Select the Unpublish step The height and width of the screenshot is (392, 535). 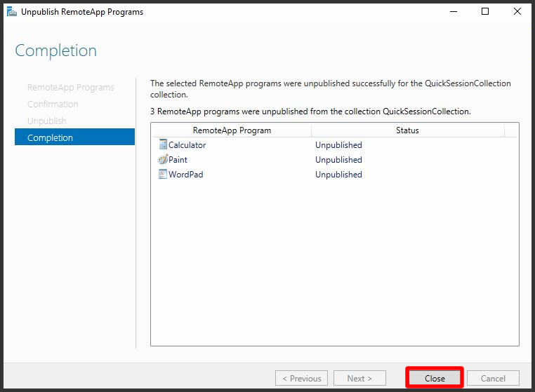click(47, 121)
